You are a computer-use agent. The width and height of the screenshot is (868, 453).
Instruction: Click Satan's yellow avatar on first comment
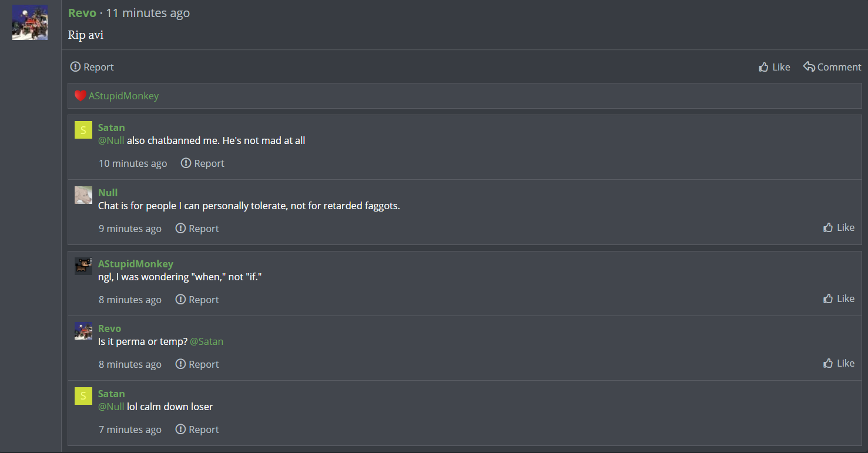[x=83, y=130]
